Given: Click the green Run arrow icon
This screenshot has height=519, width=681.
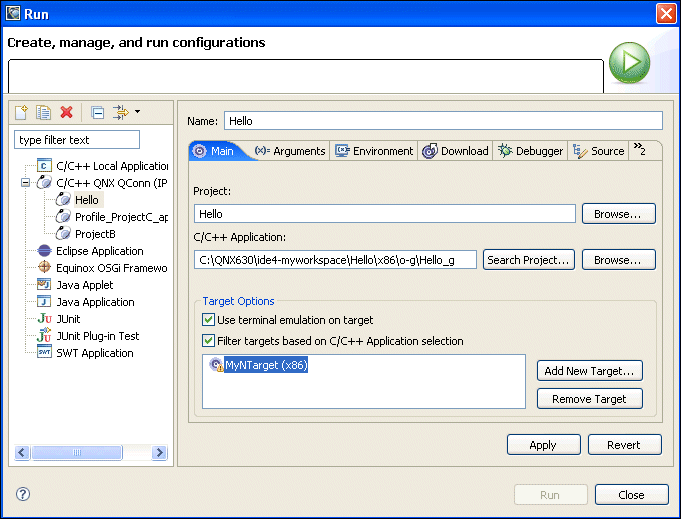Looking at the screenshot, I should pyautogui.click(x=629, y=63).
